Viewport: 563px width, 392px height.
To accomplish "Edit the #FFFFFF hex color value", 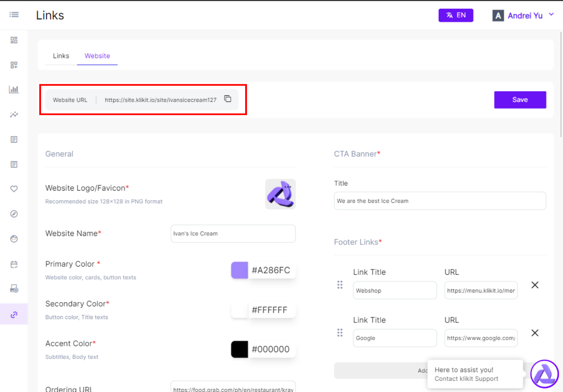I will click(x=270, y=310).
